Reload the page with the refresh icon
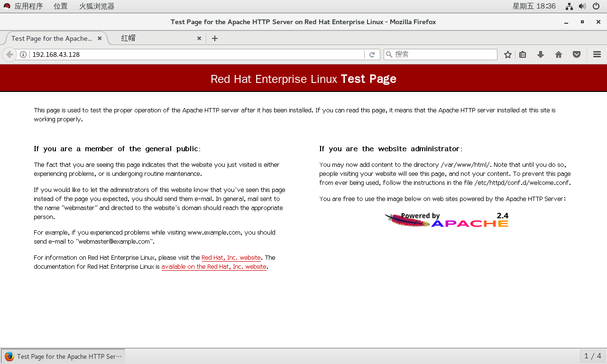This screenshot has width=607, height=364. click(x=372, y=55)
